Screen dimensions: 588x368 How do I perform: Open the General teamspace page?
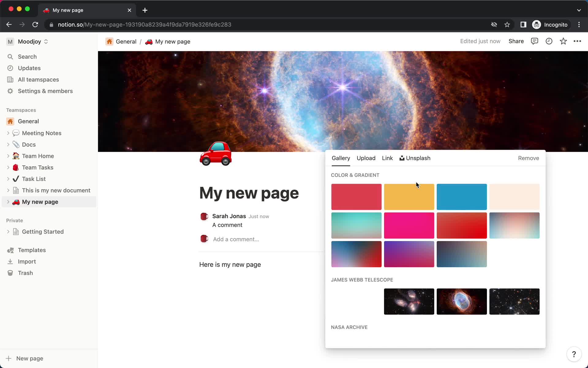coord(28,121)
